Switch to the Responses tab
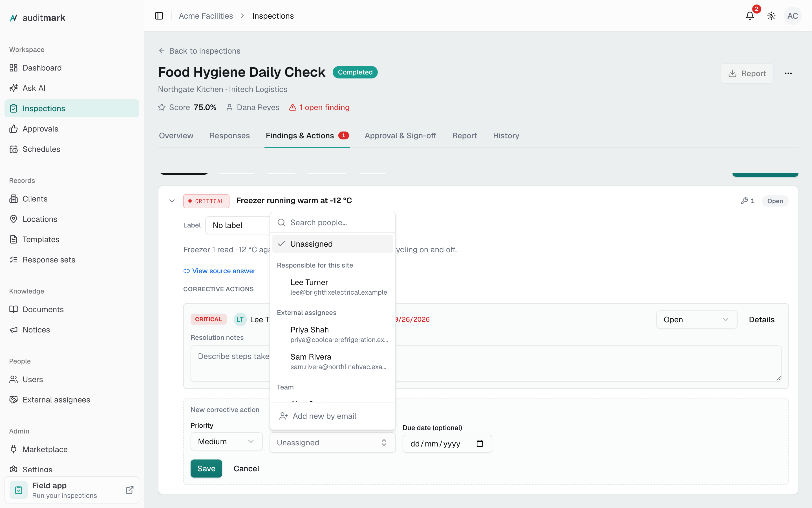Viewport: 812px width, 508px height. 230,135
